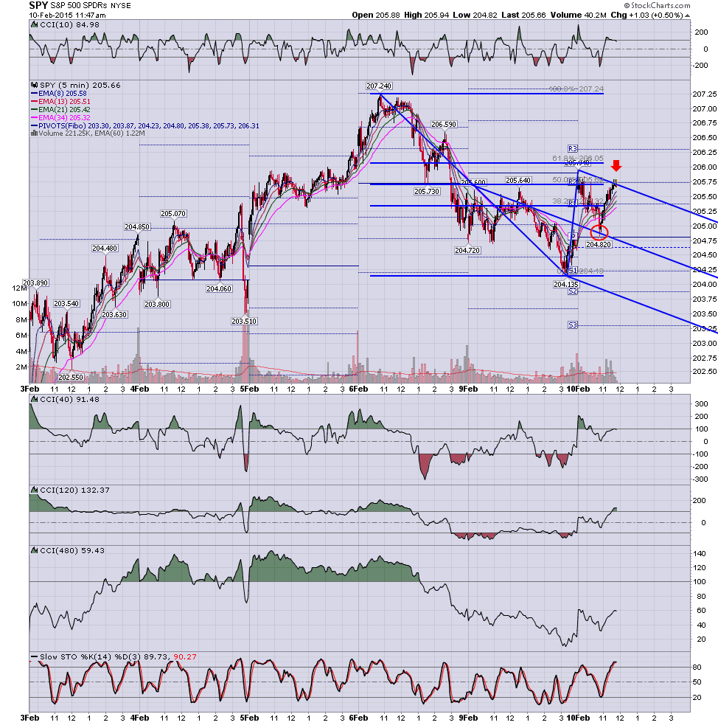The height and width of the screenshot is (728, 718).
Task: Click the CCI(480) 59.43 indicator label
Action: 72,550
